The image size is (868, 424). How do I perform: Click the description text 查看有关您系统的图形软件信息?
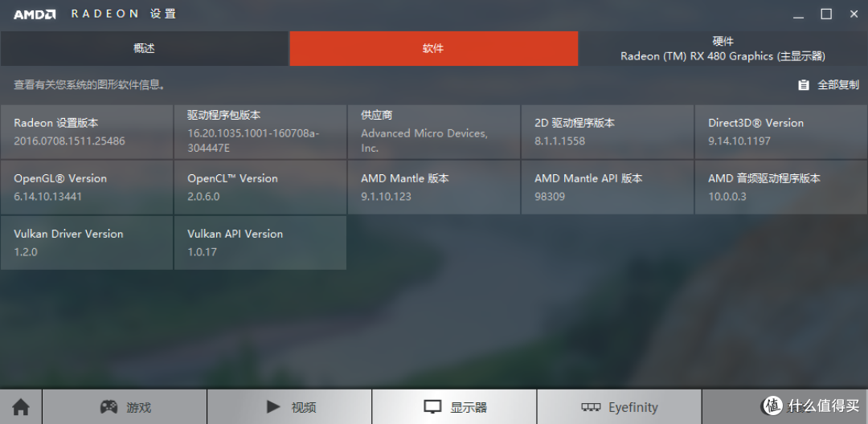pyautogui.click(x=90, y=85)
